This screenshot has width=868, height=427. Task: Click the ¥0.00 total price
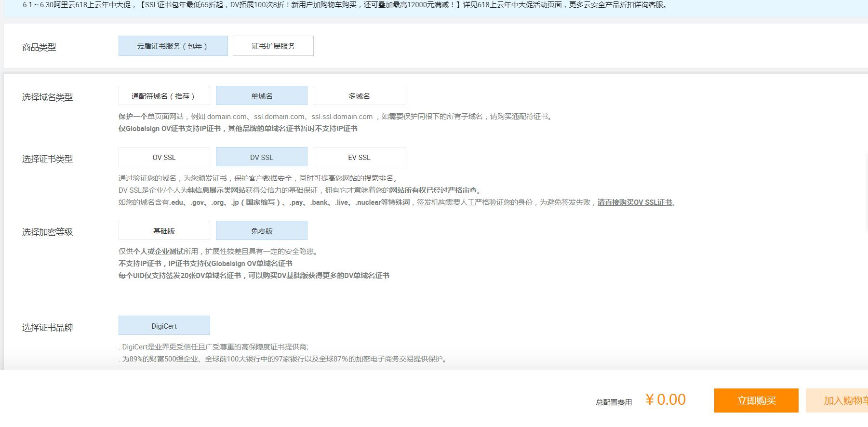(665, 400)
